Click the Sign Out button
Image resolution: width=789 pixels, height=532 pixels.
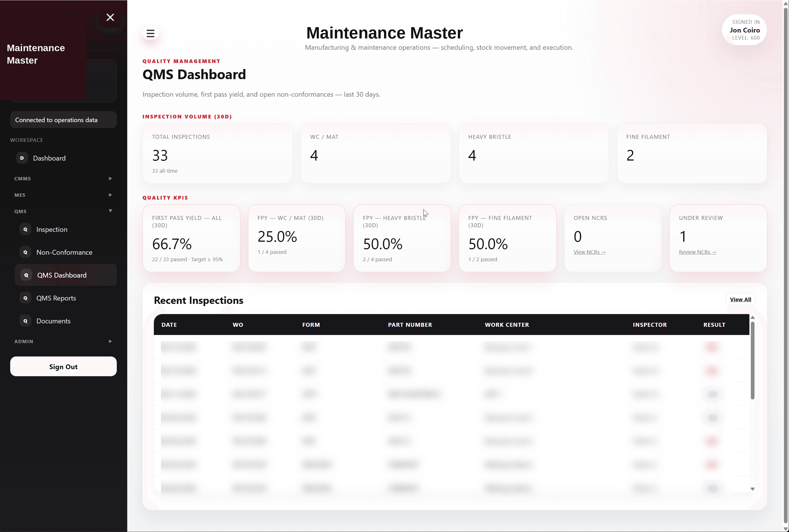click(x=63, y=366)
